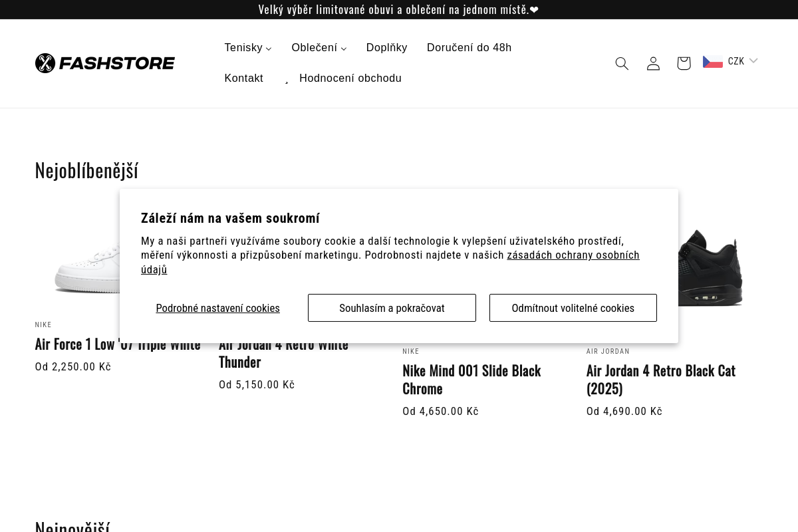Click the Nejoblíbenější section heading
Viewport: 798px width, 532px height.
click(x=86, y=170)
